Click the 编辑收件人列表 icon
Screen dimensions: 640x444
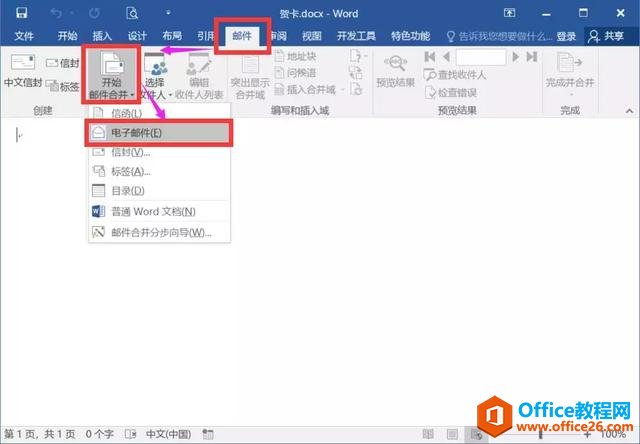pyautogui.click(x=199, y=76)
